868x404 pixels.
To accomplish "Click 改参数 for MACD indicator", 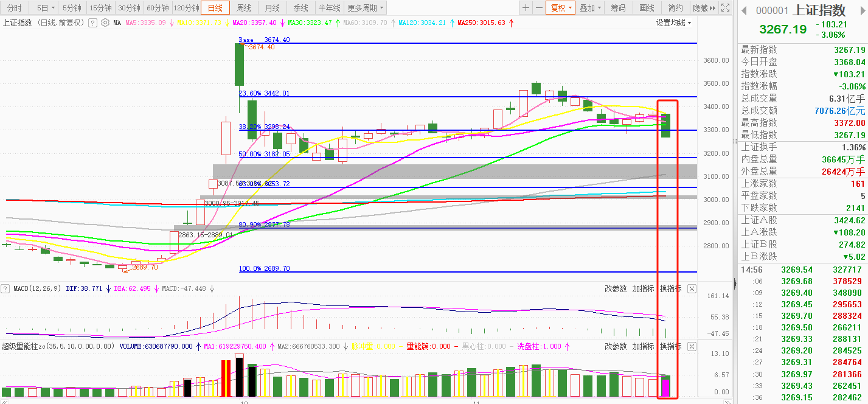I will (x=616, y=288).
